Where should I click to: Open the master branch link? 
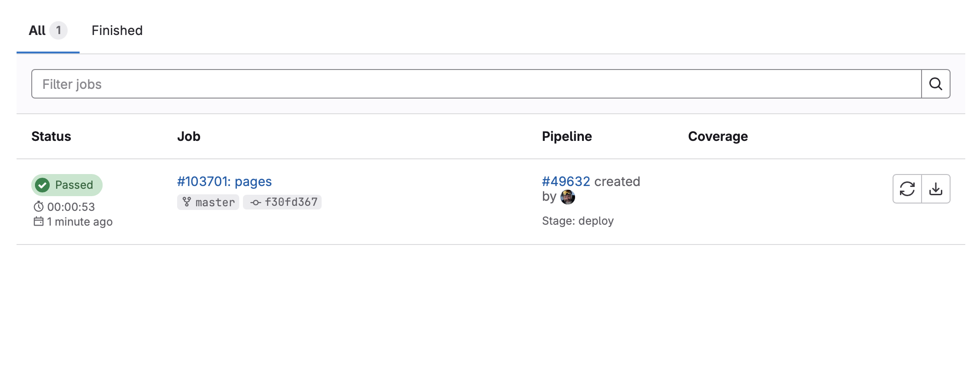(x=215, y=202)
